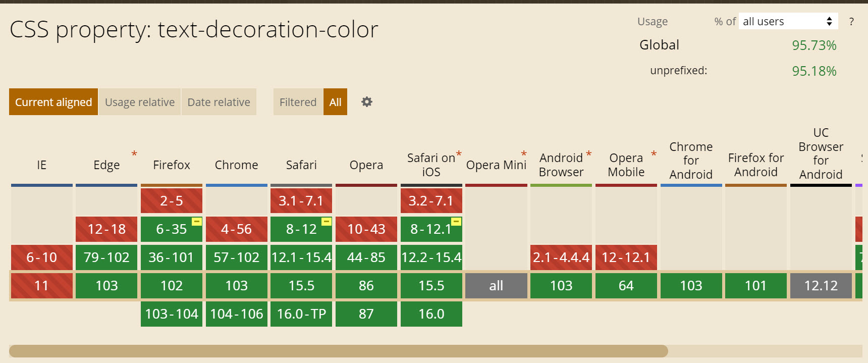The width and height of the screenshot is (868, 363).
Task: Click the asterisk next to Android Browser
Action: tap(588, 154)
